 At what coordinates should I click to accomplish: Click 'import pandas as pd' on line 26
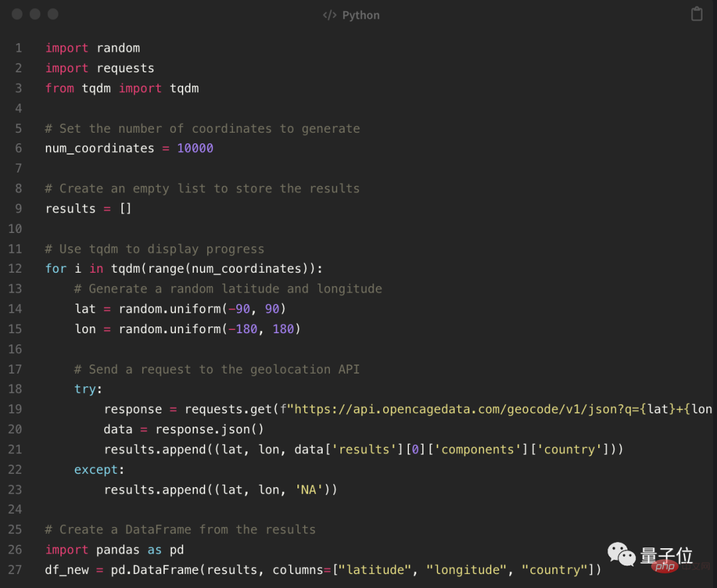114,550
